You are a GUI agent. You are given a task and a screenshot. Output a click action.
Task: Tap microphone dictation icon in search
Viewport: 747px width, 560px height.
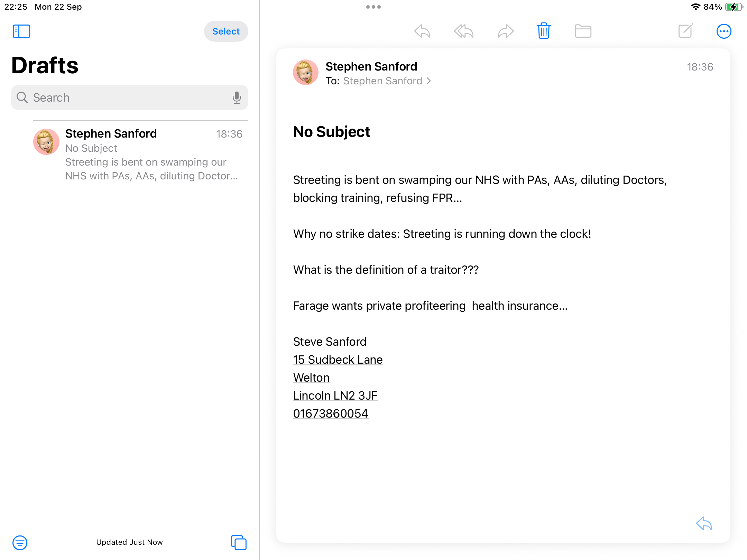pyautogui.click(x=237, y=98)
